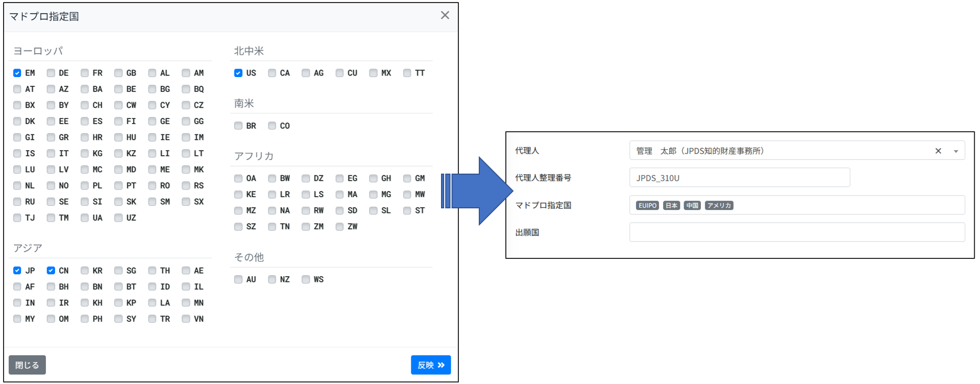Click the 閉じる button

27,365
